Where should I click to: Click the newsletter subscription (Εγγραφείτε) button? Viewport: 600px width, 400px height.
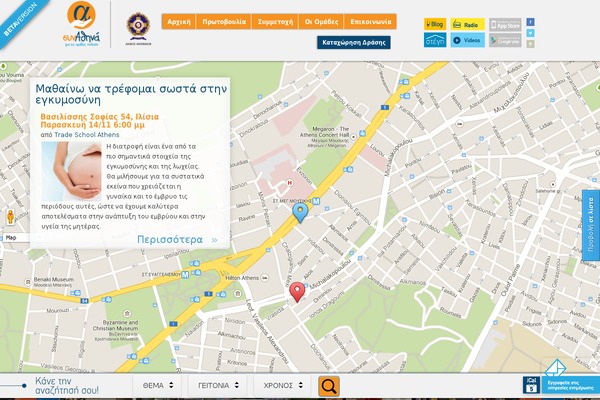[571, 385]
